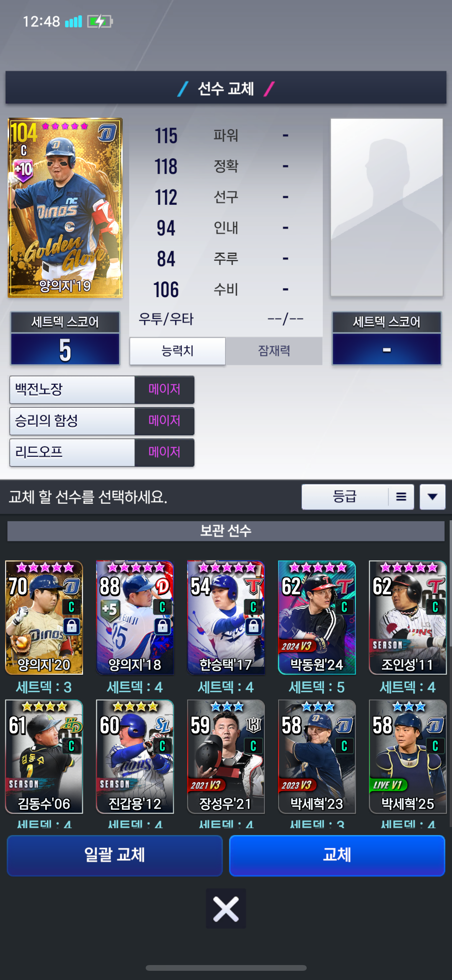Tap the lock icon on 한승택'17 card
Image resolution: width=452 pixels, height=980 pixels.
coord(253,626)
